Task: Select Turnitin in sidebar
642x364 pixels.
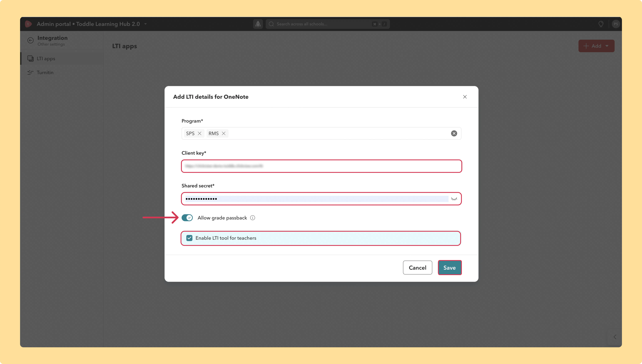Action: click(62, 73)
